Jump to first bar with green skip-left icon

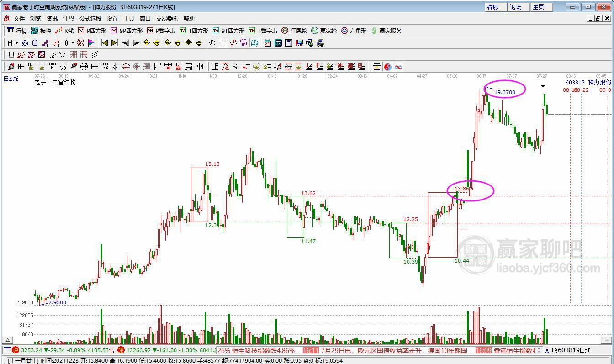pyautogui.click(x=105, y=43)
